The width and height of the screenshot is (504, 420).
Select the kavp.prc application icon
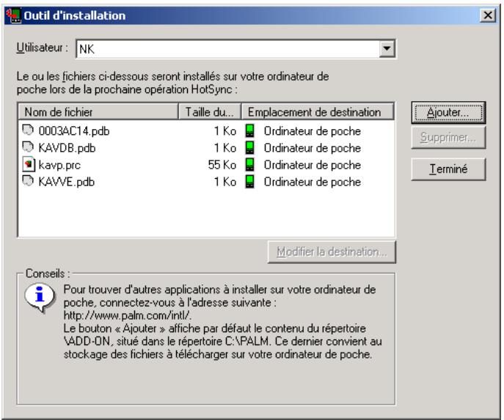point(29,164)
